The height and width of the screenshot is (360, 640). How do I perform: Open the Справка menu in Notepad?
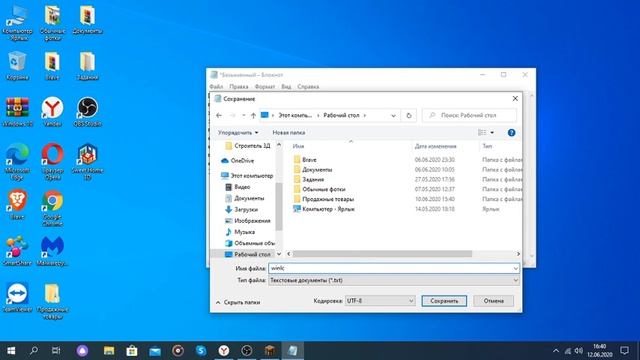308,87
